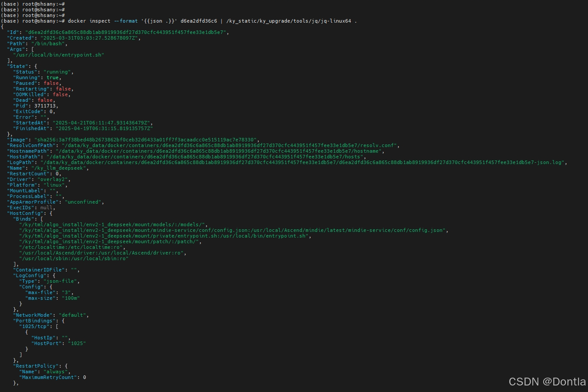The width and height of the screenshot is (588, 392).
Task: Click the CSDN @Dontla watermark text
Action: (547, 382)
